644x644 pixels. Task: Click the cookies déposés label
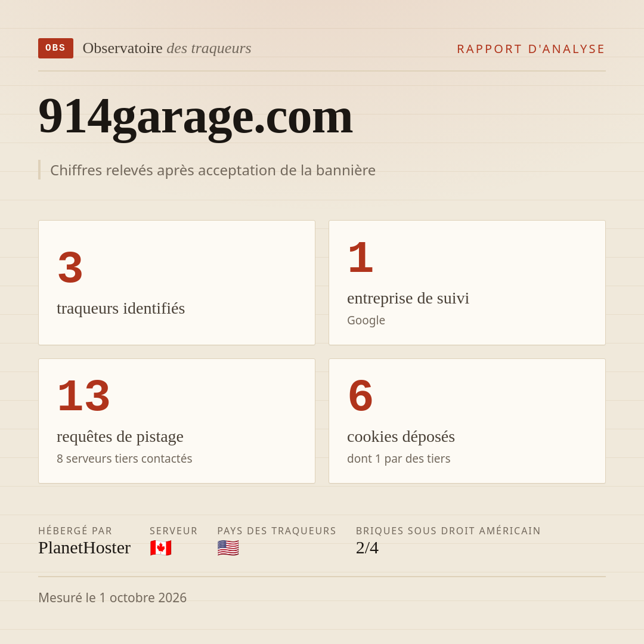[x=401, y=436]
